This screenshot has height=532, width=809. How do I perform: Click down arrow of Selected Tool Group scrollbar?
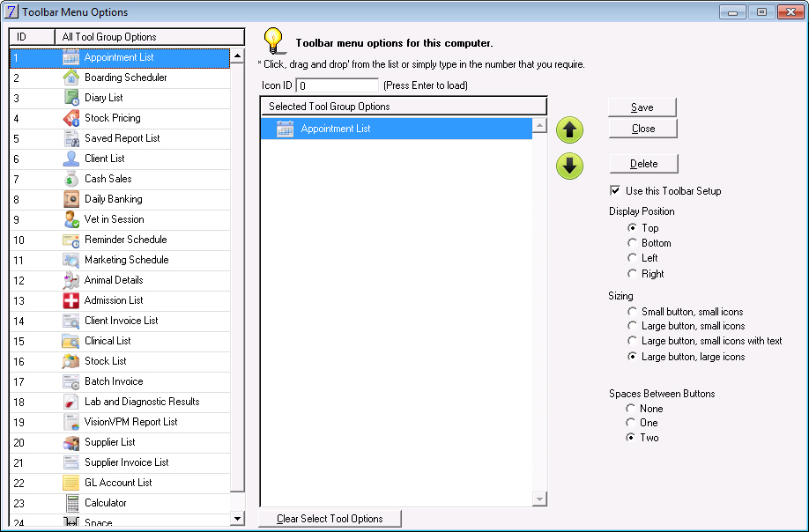tap(539, 499)
